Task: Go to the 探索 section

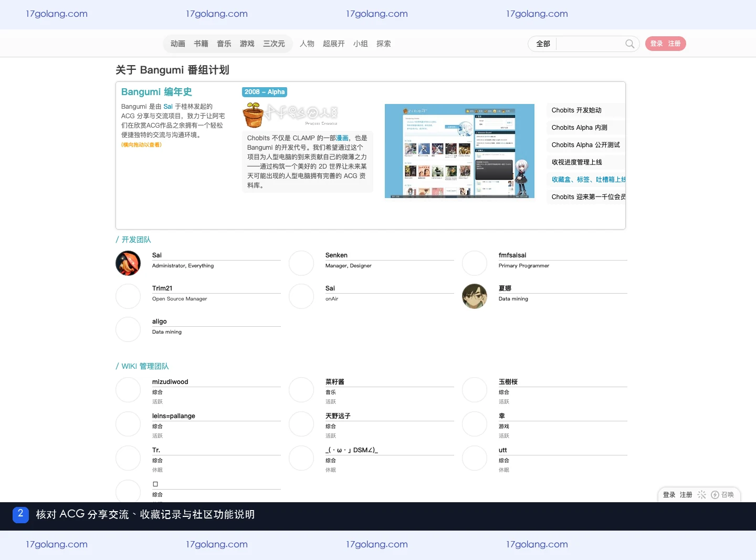Action: (383, 44)
